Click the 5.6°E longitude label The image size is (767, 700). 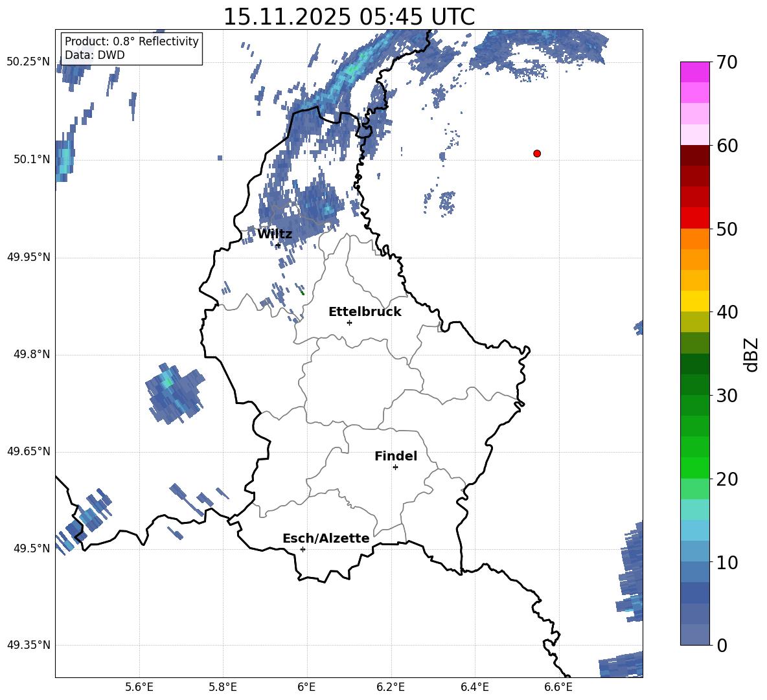click(139, 688)
